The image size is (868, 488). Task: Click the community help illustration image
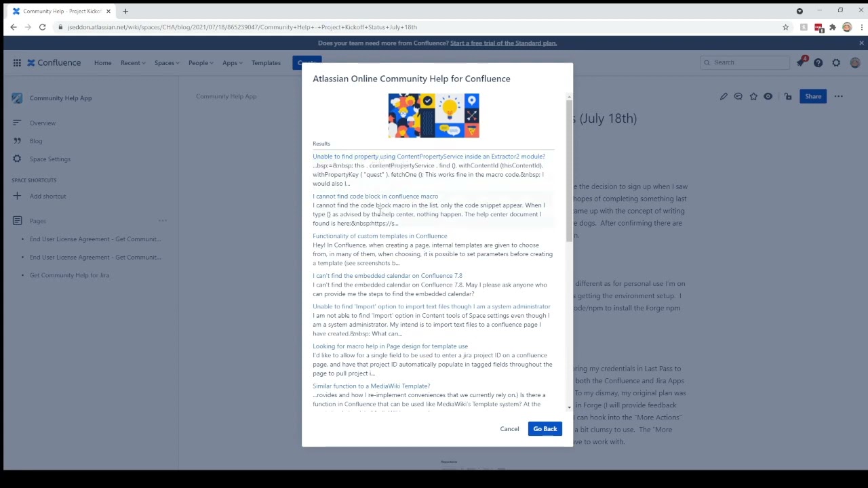pos(434,116)
